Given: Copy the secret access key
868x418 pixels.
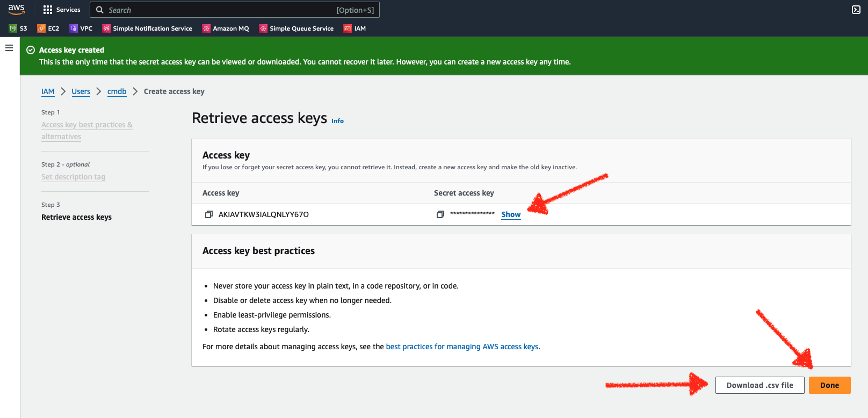Looking at the screenshot, I should (x=440, y=214).
